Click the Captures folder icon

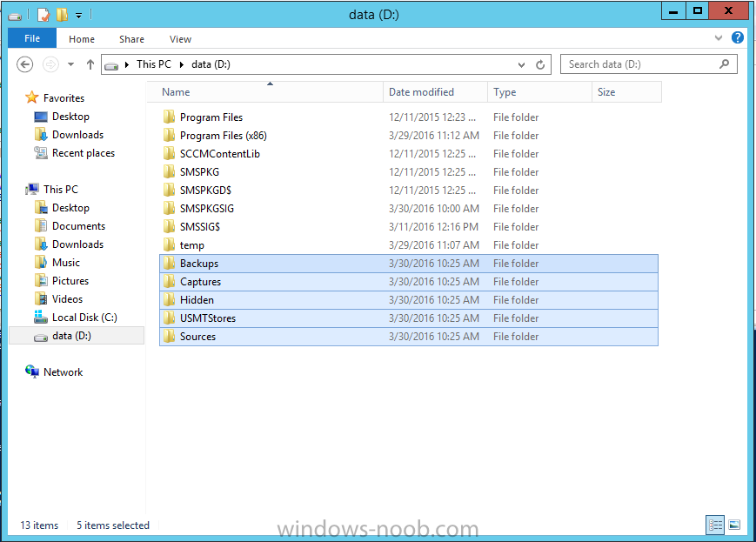pos(169,282)
